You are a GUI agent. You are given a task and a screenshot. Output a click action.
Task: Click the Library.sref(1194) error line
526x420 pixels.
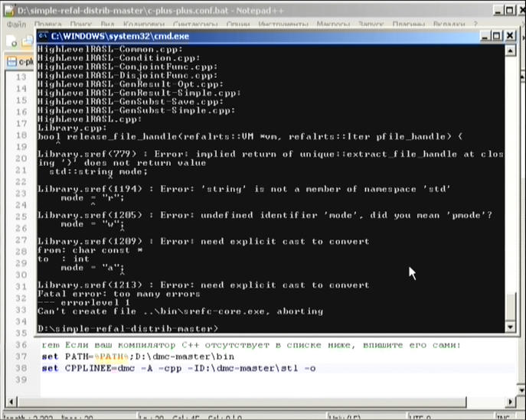[x=244, y=189]
